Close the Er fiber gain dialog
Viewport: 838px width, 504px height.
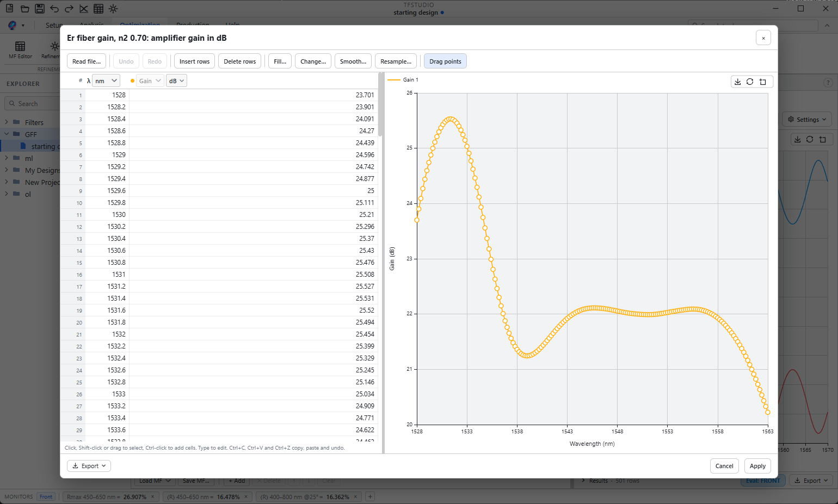point(763,38)
